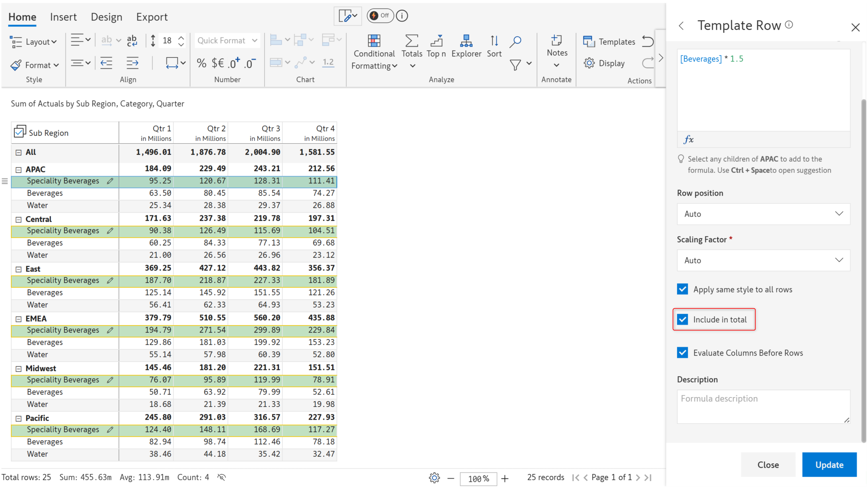868x488 pixels.
Task: Edit APAC Speciality Beverages pencil icon
Action: click(110, 181)
